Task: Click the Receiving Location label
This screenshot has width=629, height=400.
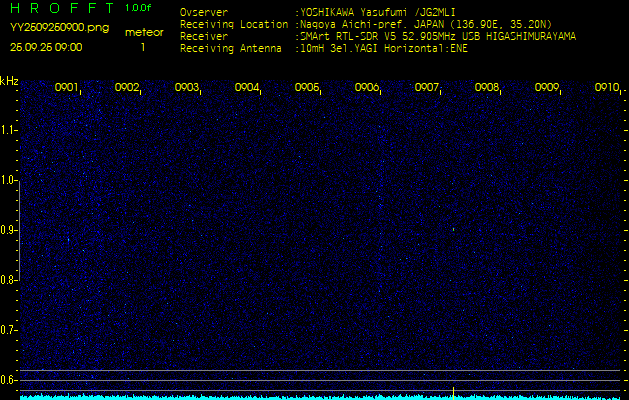Action: pos(234,24)
